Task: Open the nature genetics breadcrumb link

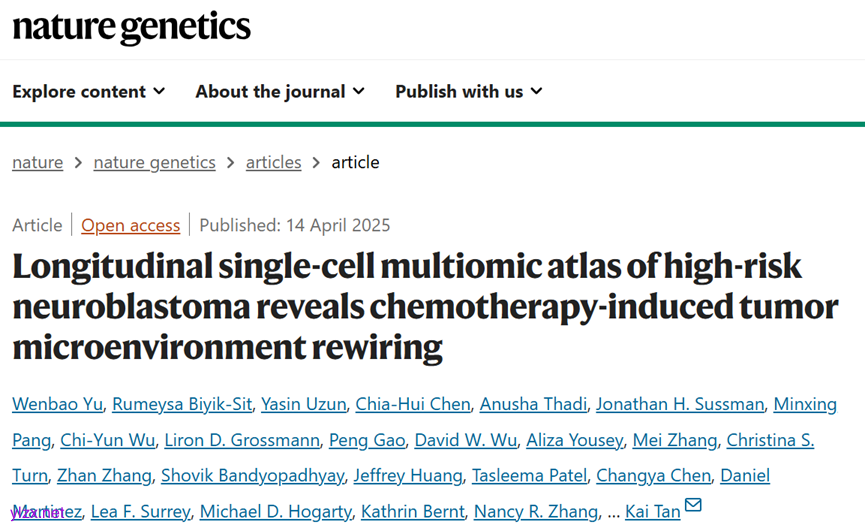Action: click(154, 162)
